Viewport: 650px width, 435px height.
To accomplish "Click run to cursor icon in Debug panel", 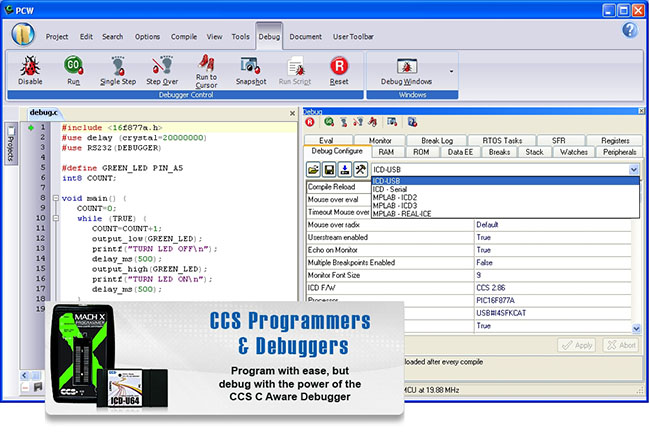I will click(x=373, y=122).
